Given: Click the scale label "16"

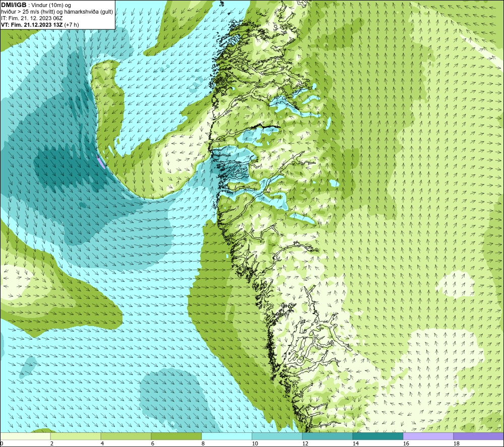Looking at the screenshot, I should pos(406,444).
